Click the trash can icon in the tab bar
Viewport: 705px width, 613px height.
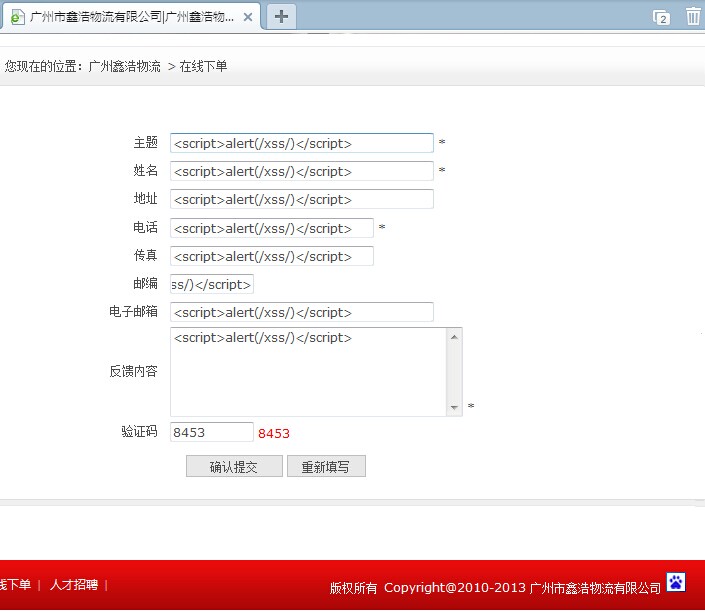pyautogui.click(x=693, y=17)
